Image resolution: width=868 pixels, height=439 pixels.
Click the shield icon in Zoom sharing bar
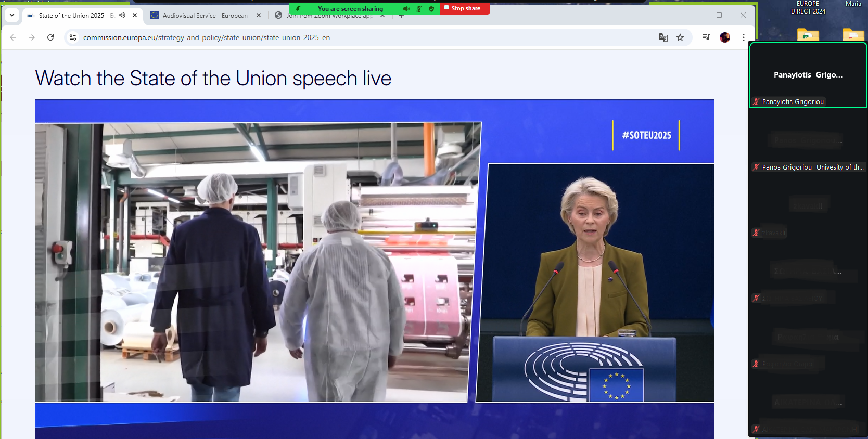point(431,9)
